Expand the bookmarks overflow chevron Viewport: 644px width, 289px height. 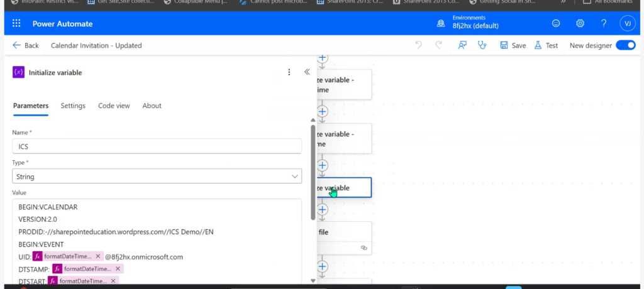(x=563, y=2)
